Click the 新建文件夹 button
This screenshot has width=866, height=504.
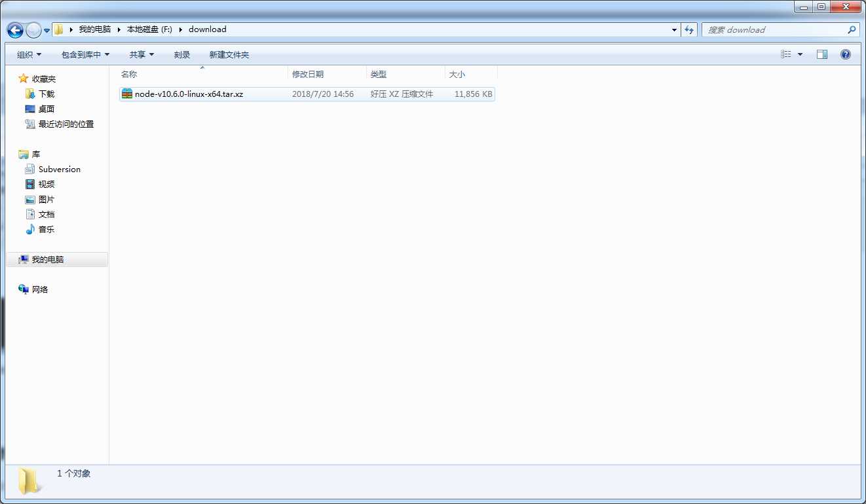229,55
